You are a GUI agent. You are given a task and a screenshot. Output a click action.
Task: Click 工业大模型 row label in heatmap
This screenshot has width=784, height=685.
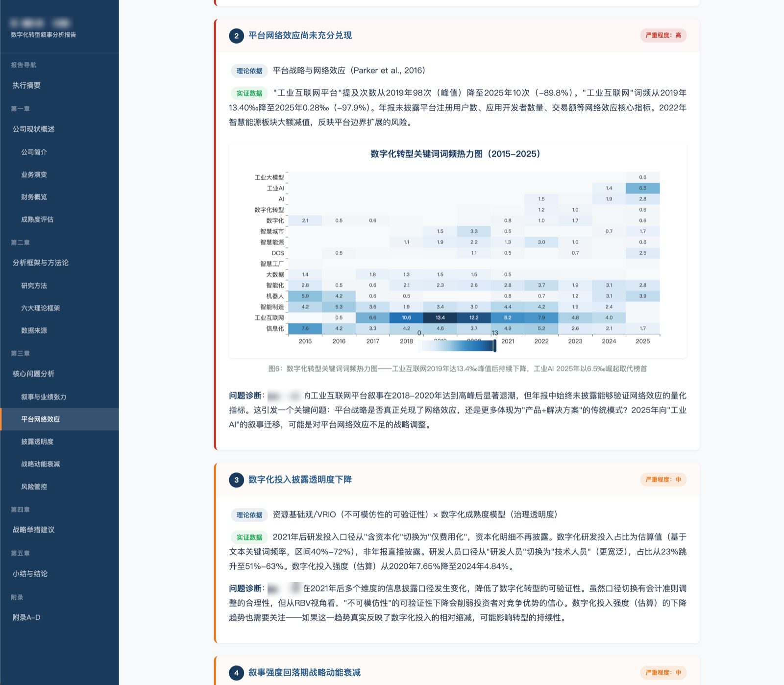(x=269, y=177)
